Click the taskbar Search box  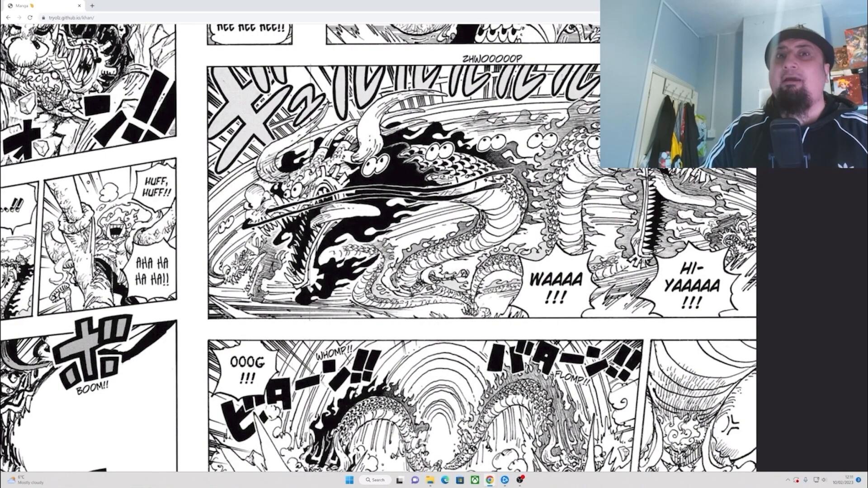coord(375,480)
